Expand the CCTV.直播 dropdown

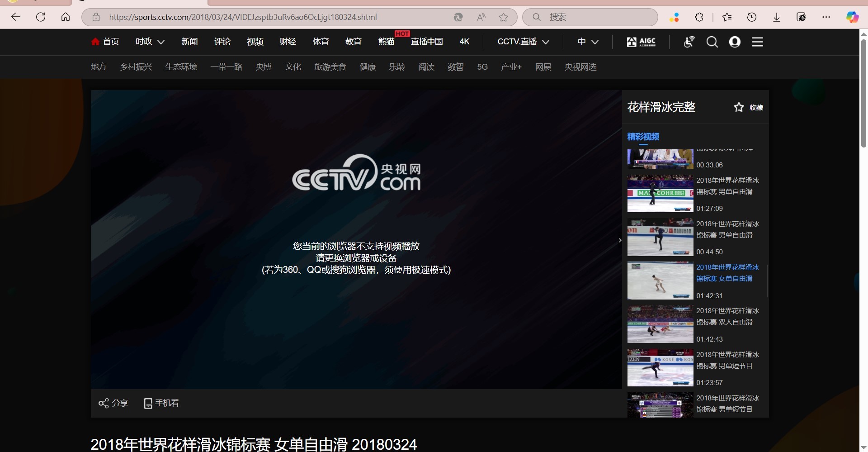(x=524, y=42)
